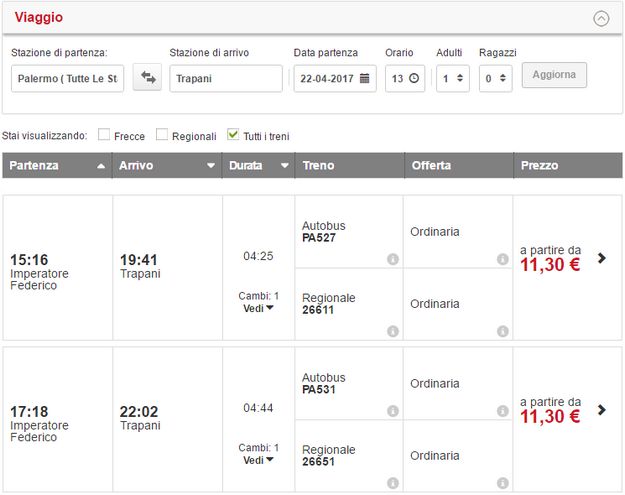This screenshot has width=625, height=495.
Task: Expand Vedi changes for 15:16 departure
Action: 258,309
